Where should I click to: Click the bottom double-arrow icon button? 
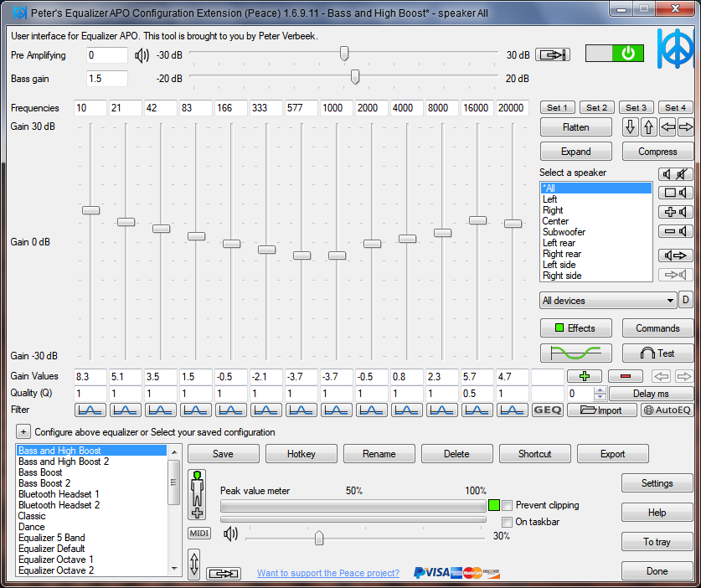(224, 573)
